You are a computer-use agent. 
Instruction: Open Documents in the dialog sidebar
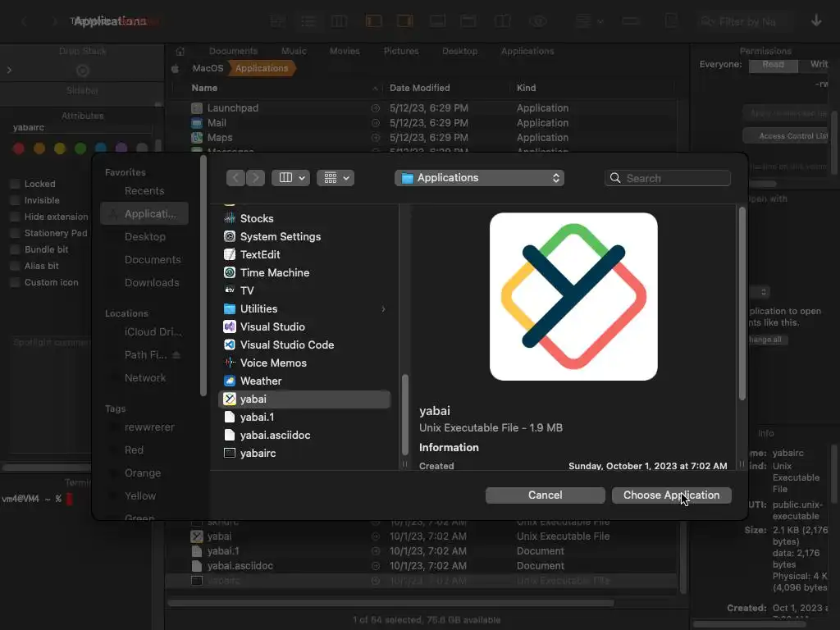tap(144, 259)
